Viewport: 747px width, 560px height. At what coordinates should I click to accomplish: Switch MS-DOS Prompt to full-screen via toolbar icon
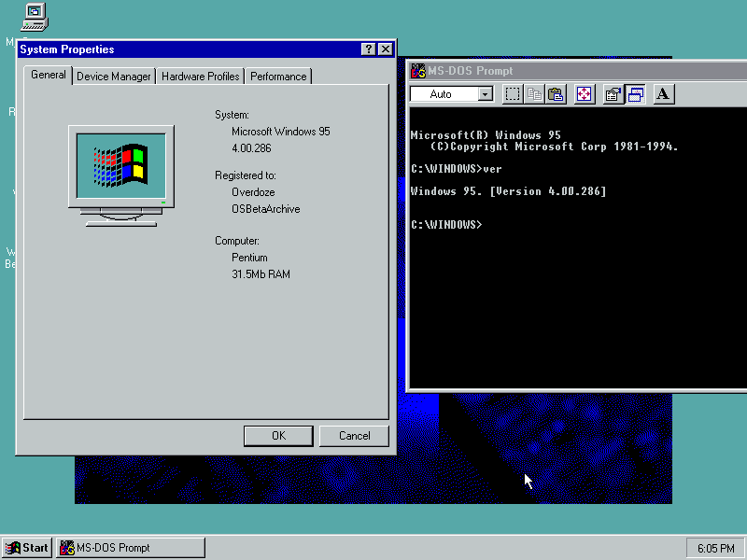(583, 93)
